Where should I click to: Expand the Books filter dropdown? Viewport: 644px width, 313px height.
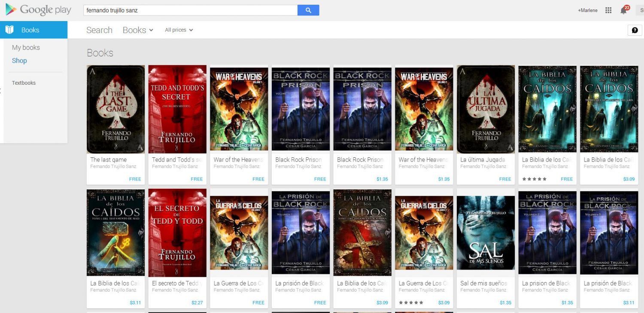pos(137,30)
